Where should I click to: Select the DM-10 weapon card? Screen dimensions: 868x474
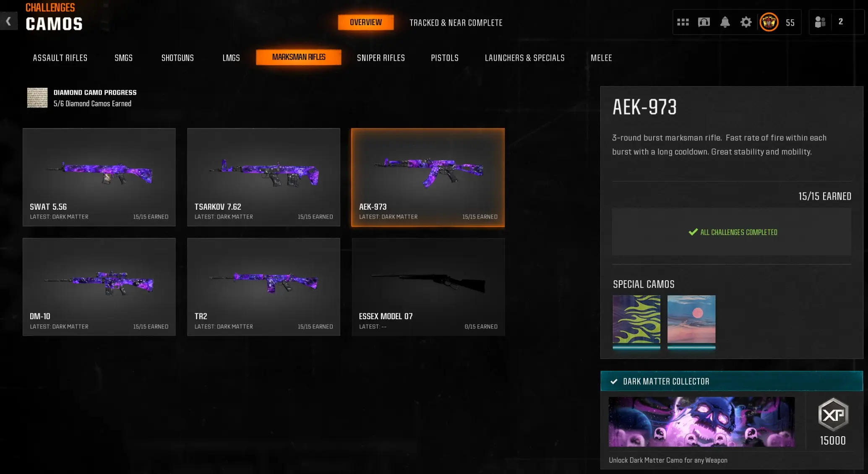coord(99,287)
